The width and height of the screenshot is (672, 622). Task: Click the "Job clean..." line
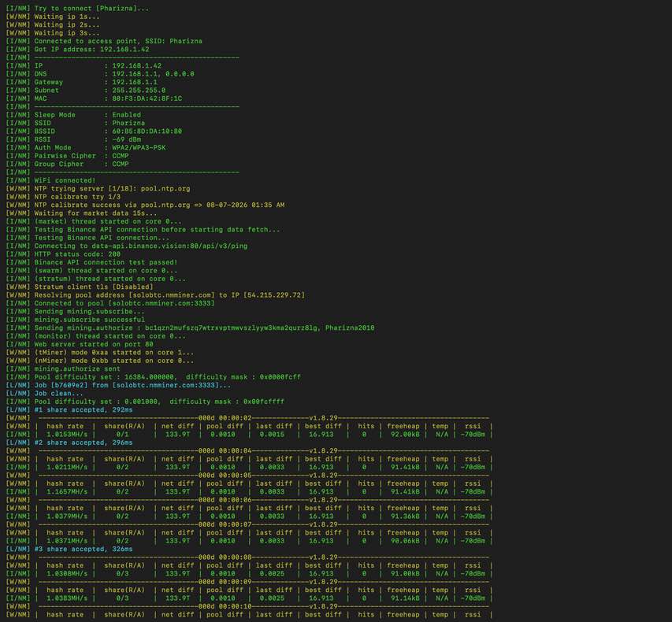(59, 393)
